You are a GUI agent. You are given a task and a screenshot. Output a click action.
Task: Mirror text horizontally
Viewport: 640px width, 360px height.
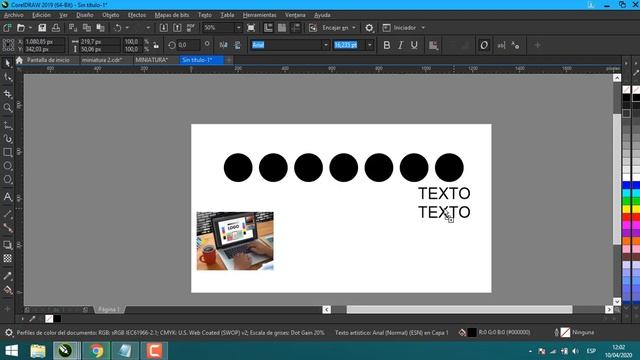click(x=223, y=45)
